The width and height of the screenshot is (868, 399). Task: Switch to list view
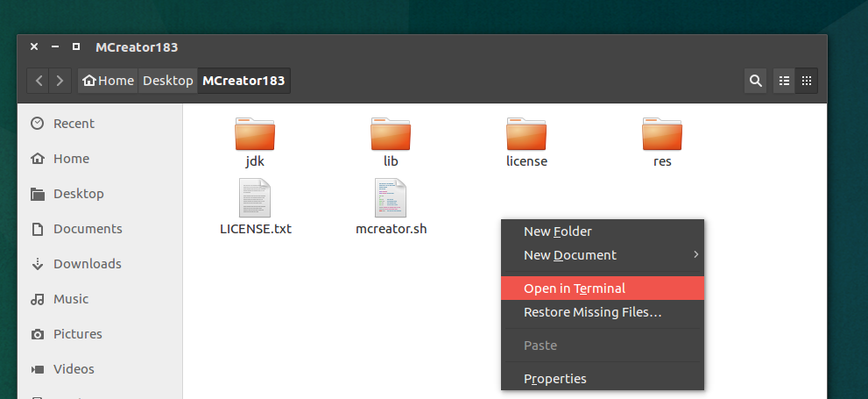point(784,81)
